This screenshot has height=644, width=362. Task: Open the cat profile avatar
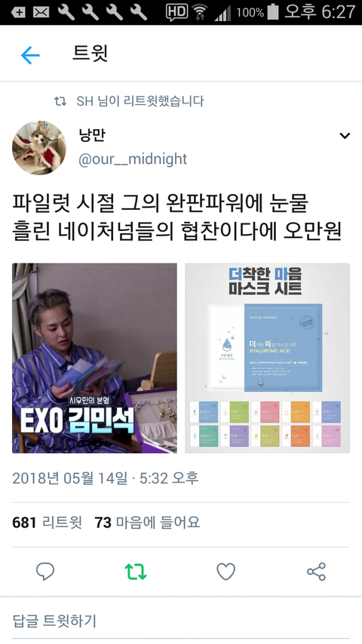tap(39, 147)
